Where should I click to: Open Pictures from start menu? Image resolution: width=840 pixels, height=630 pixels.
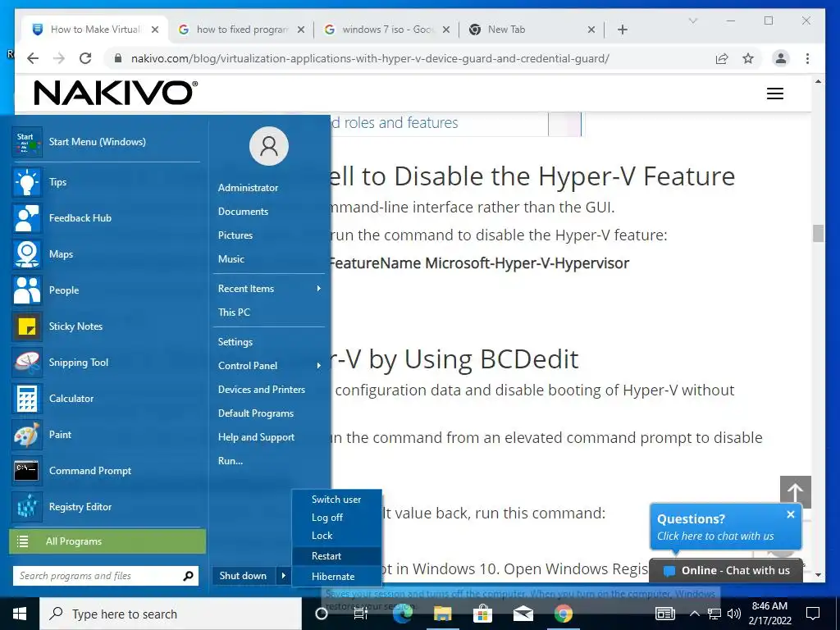[235, 235]
